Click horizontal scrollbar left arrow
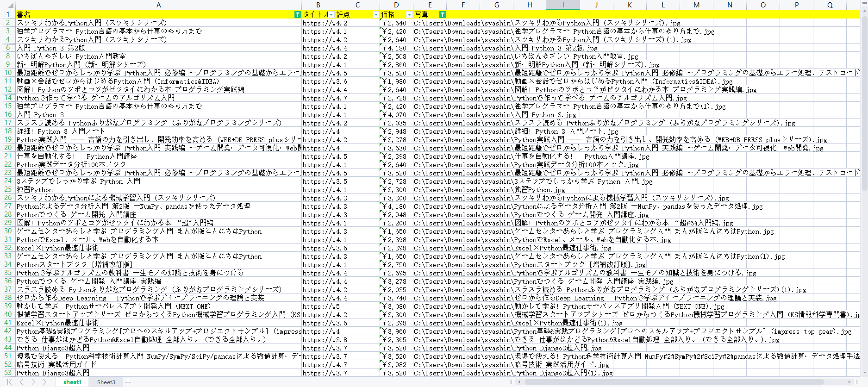 click(x=519, y=382)
